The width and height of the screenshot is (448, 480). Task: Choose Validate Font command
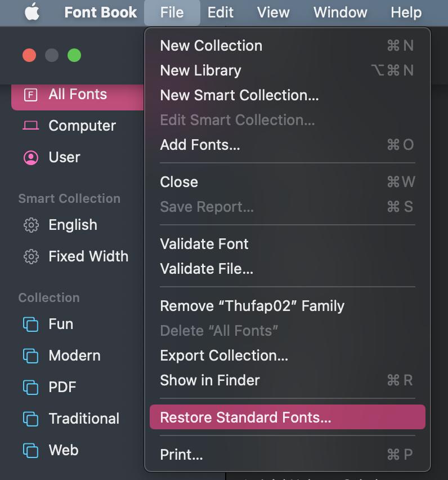click(x=204, y=244)
